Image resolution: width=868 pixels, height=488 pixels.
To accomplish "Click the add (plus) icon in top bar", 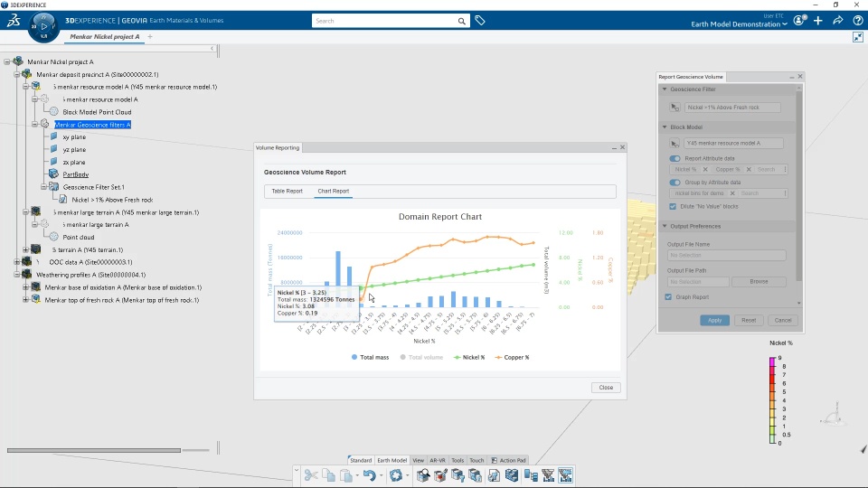I will (x=818, y=21).
